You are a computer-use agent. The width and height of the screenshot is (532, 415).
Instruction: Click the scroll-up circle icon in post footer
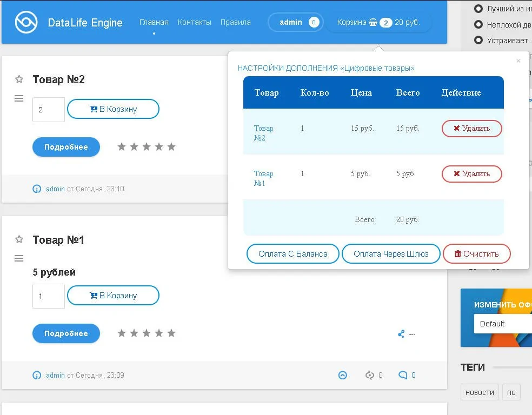pos(343,375)
